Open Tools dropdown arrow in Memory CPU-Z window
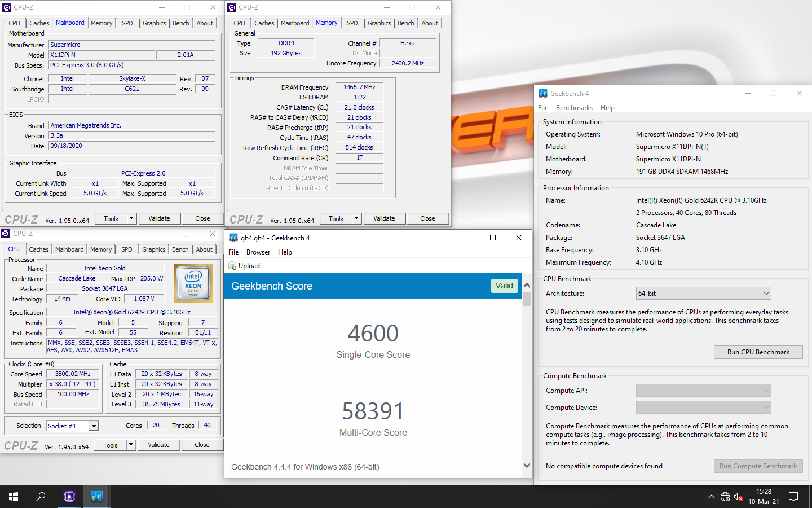The image size is (812, 508). click(356, 218)
